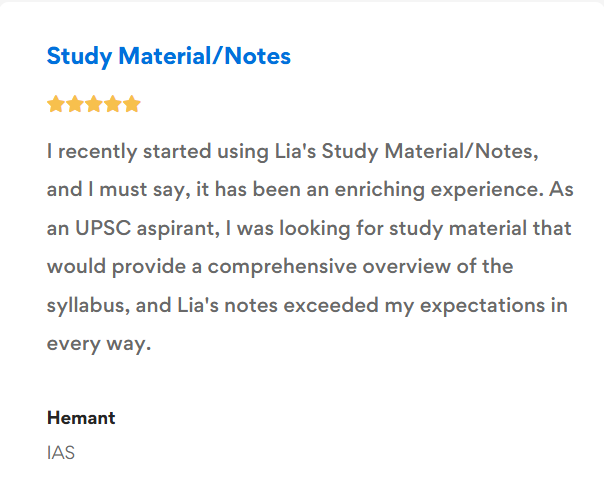Screen dimensions: 604x502
Task: Click the first gold rating star
Action: coord(56,104)
